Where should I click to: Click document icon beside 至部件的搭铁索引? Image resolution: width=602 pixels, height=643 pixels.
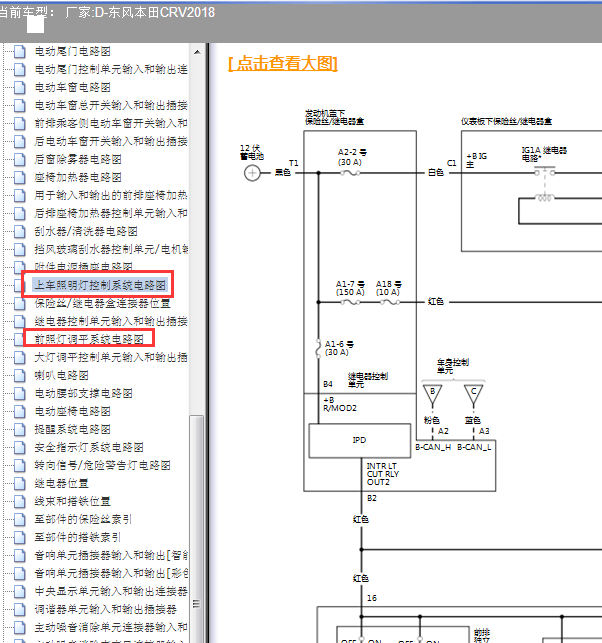pos(19,537)
